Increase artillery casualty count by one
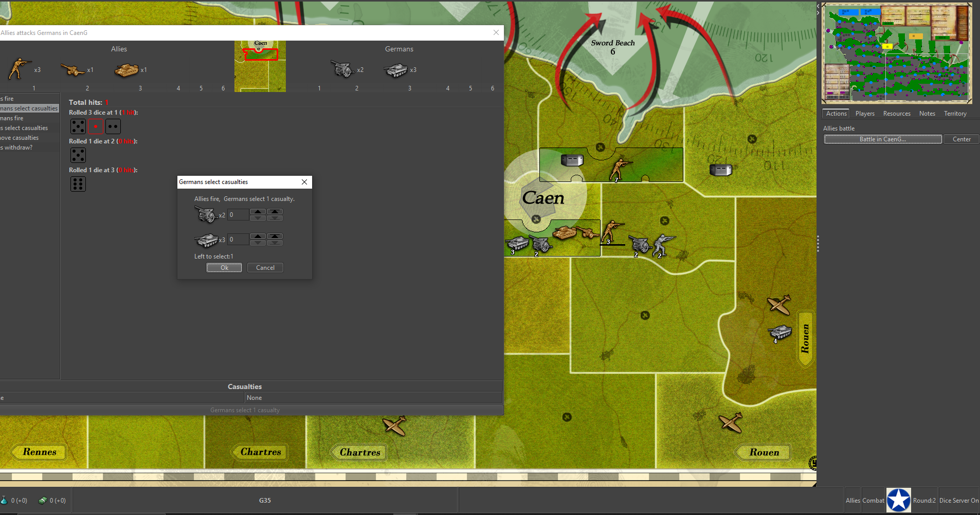Viewport: 980px width, 515px height. coord(258,212)
